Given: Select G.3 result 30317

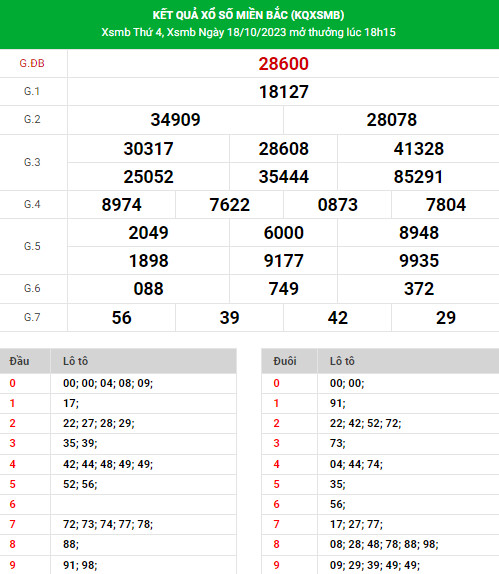Looking at the screenshot, I should tap(148, 149).
